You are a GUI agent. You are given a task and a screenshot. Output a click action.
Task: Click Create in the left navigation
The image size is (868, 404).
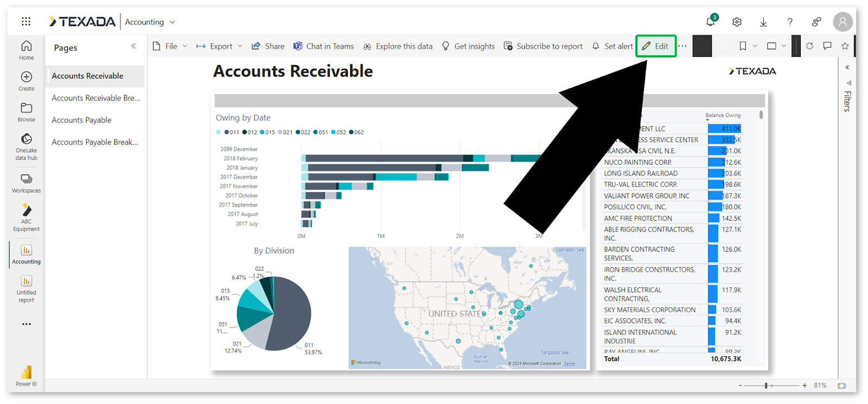click(x=26, y=81)
